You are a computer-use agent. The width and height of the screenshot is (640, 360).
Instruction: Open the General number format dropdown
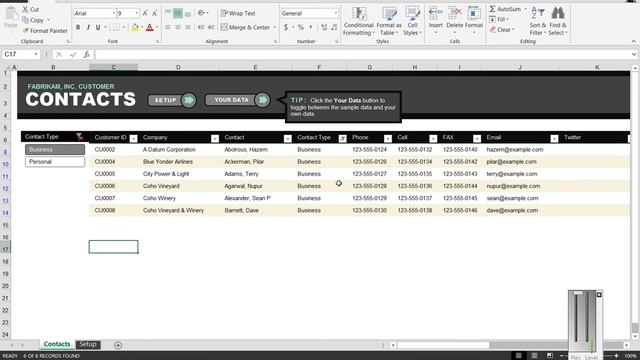pyautogui.click(x=336, y=13)
